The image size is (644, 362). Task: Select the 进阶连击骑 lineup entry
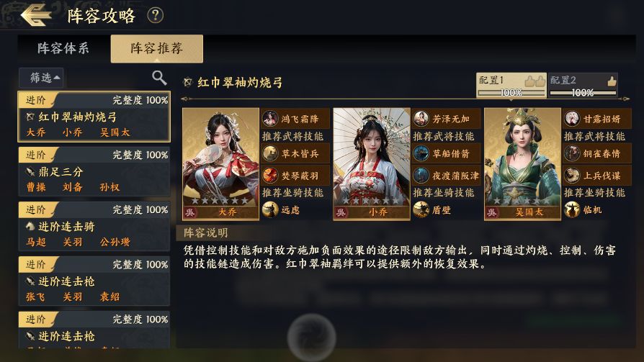pyautogui.click(x=94, y=226)
